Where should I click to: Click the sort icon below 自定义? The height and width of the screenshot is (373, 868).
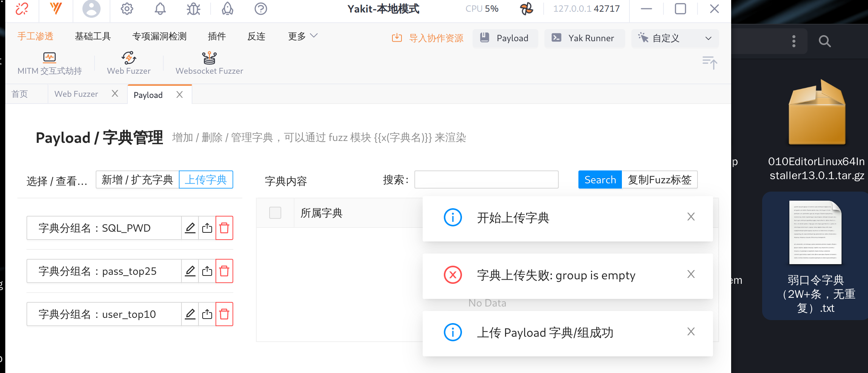click(x=709, y=63)
